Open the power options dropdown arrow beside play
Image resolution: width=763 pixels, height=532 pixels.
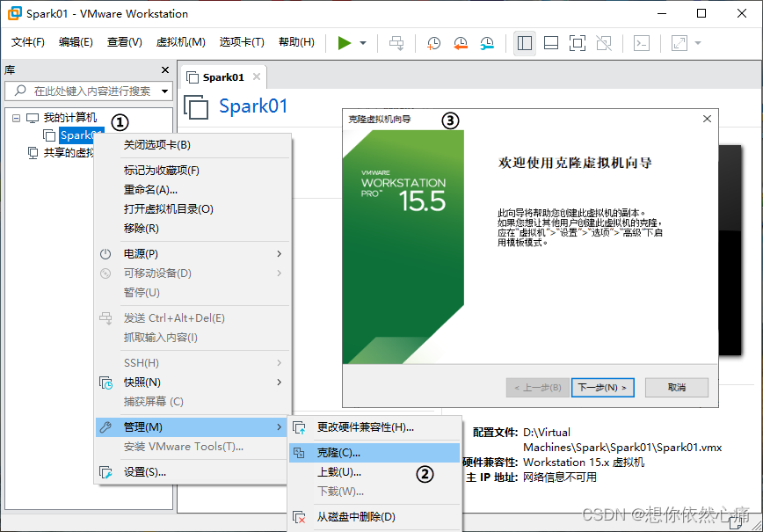coord(363,43)
